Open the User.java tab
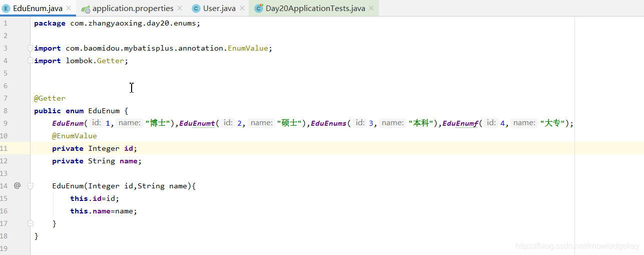644x255 pixels. tap(219, 8)
